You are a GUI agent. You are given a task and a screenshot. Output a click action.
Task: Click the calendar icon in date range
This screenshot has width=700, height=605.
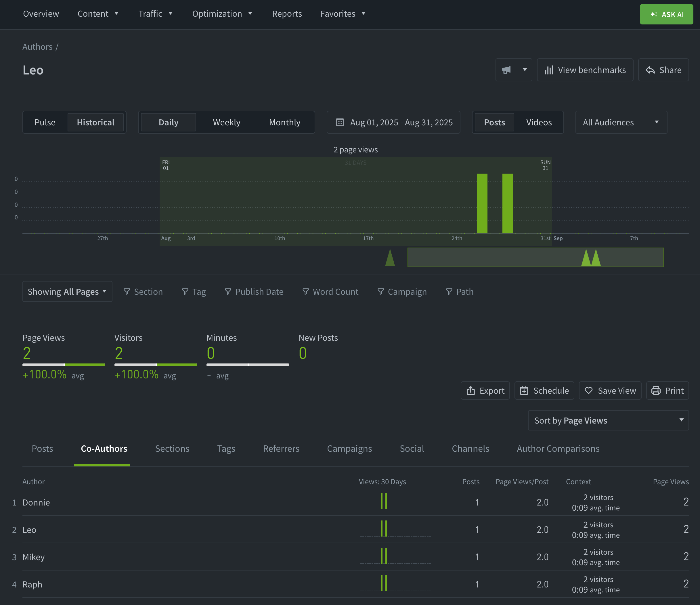pos(340,122)
